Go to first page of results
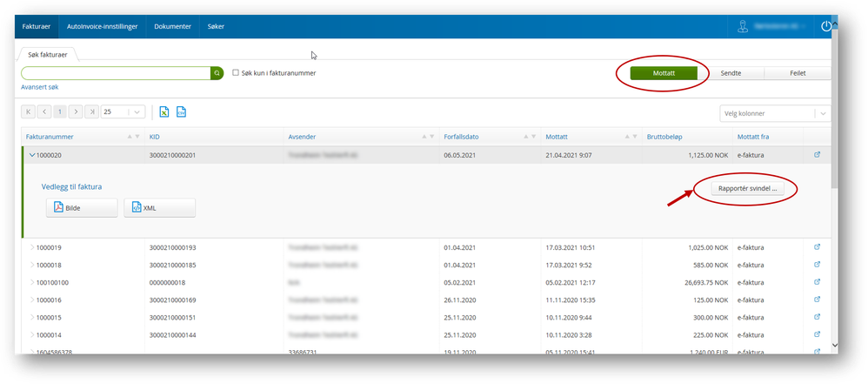This screenshot has width=868, height=384. [x=28, y=112]
